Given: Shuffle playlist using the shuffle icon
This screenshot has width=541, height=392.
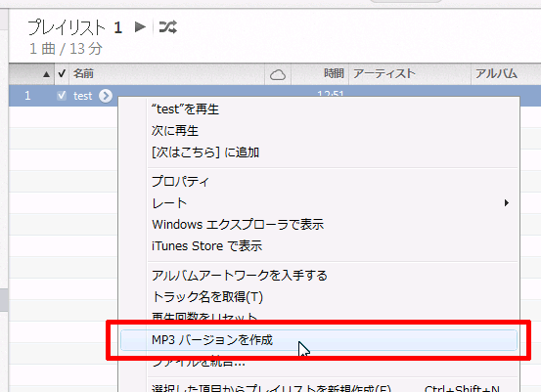Looking at the screenshot, I should tap(168, 27).
